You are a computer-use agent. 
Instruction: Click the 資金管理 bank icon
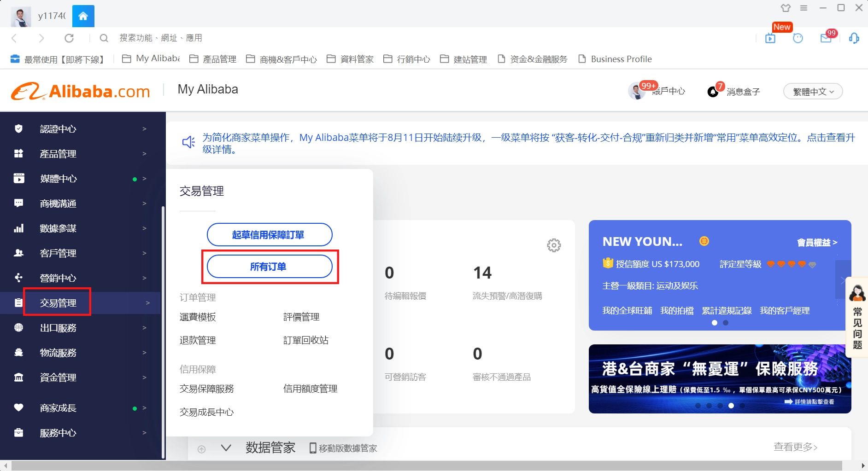[x=18, y=378]
